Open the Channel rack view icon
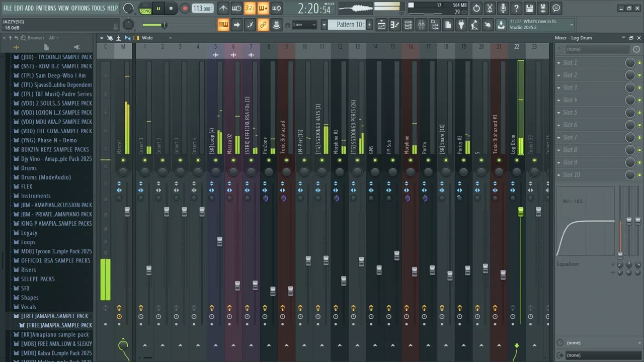This screenshot has height=362, width=644. pyautogui.click(x=408, y=25)
